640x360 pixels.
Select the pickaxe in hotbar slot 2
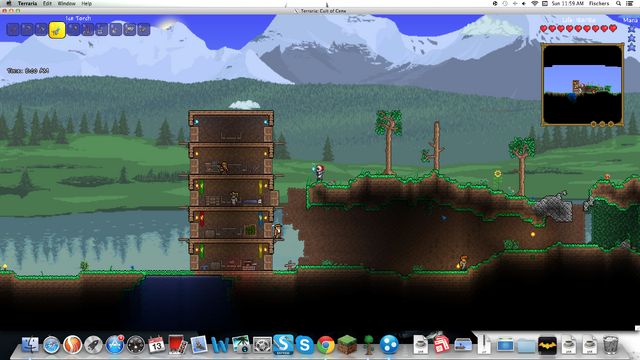(x=27, y=29)
